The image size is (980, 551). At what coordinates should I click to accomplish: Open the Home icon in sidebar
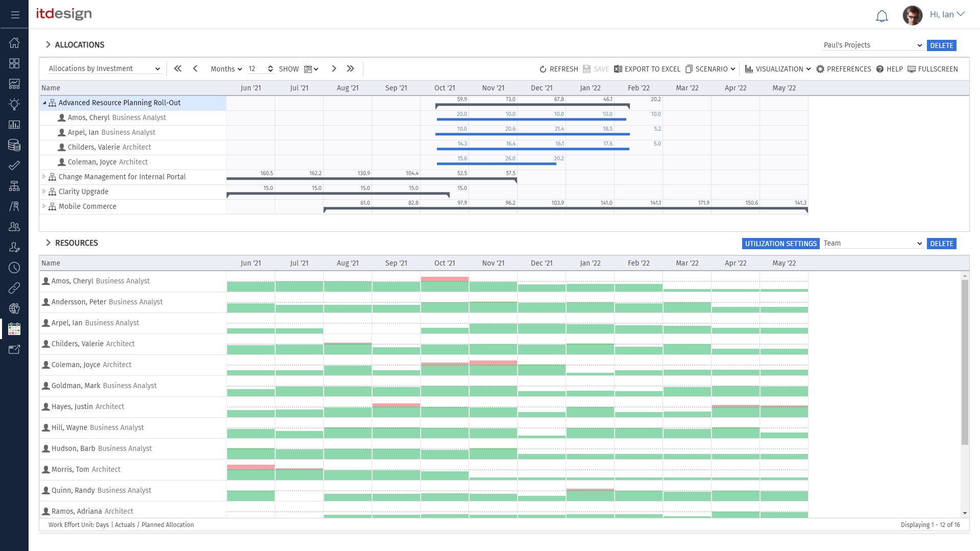14,43
